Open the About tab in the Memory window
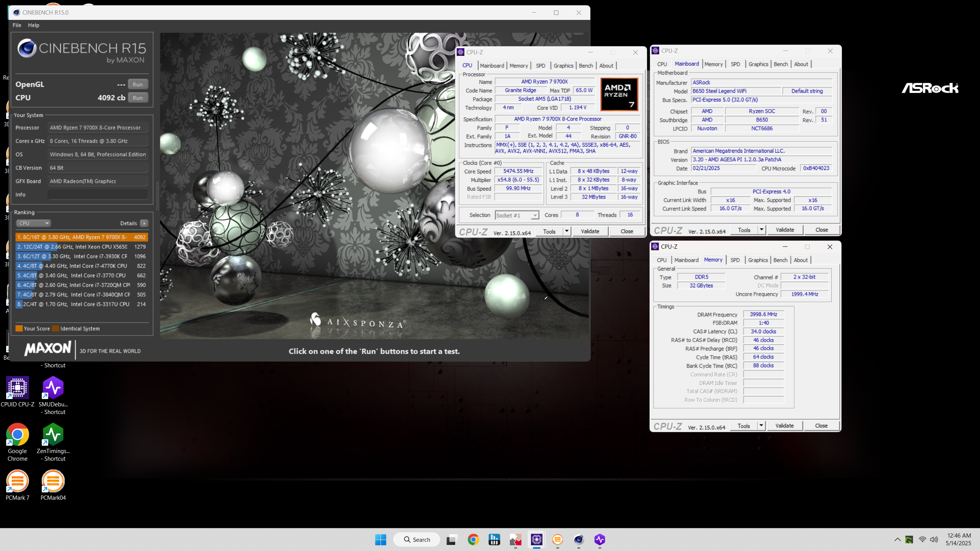Image resolution: width=980 pixels, height=551 pixels. click(x=801, y=260)
